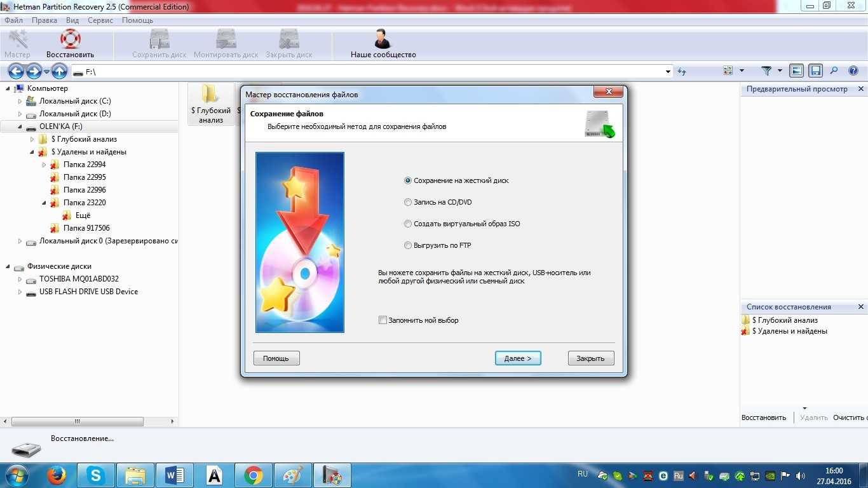Viewport: 868px width, 488px height.
Task: Expand Локальный диск (C:) tree node
Action: [20, 101]
